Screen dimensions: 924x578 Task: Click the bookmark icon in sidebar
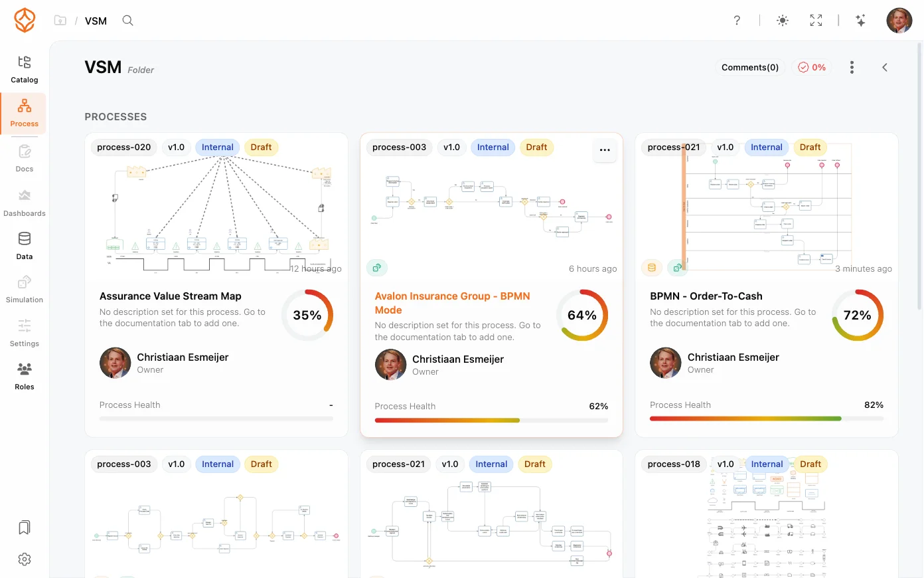point(25,528)
